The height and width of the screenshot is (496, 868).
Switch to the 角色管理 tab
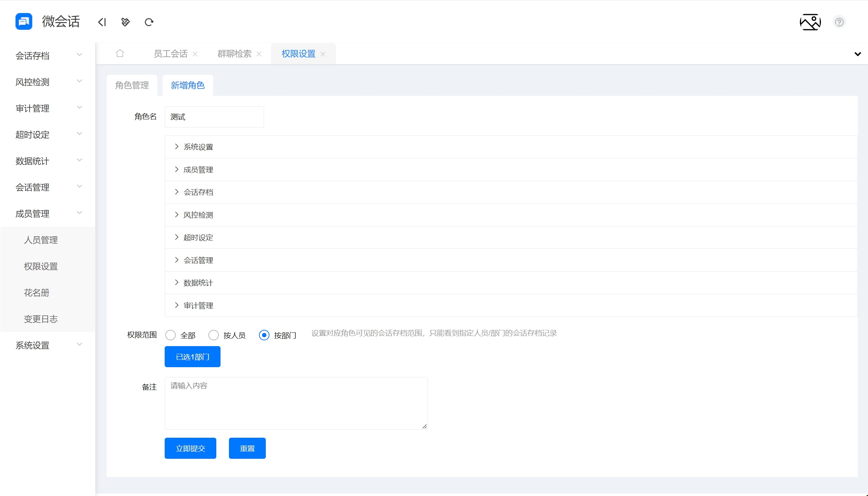tap(132, 85)
